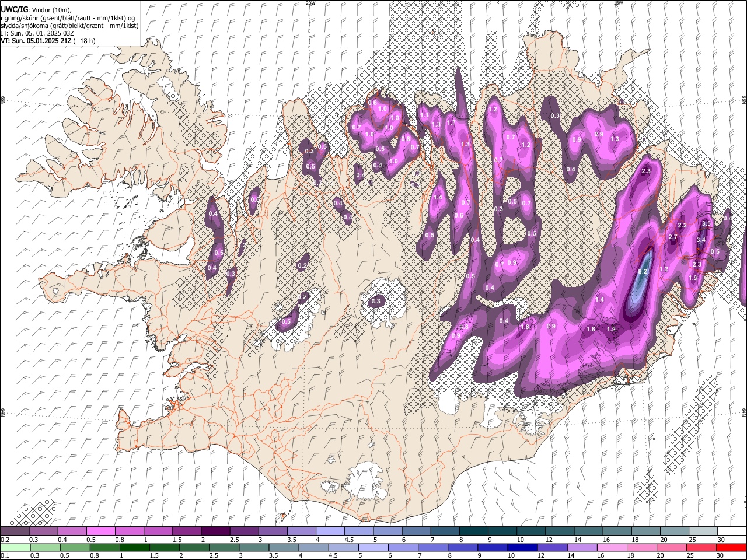Click the 'Vindur (10m)' label
747x560 pixels.
(x=50, y=9)
